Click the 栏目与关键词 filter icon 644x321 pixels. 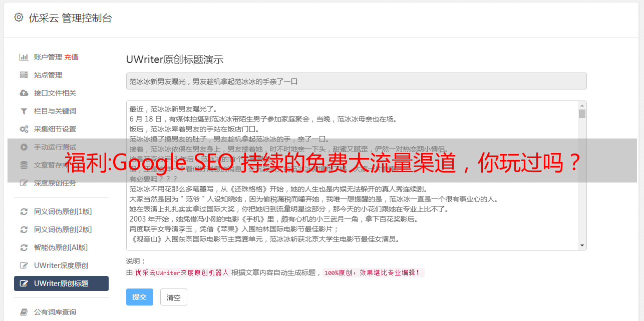click(24, 111)
